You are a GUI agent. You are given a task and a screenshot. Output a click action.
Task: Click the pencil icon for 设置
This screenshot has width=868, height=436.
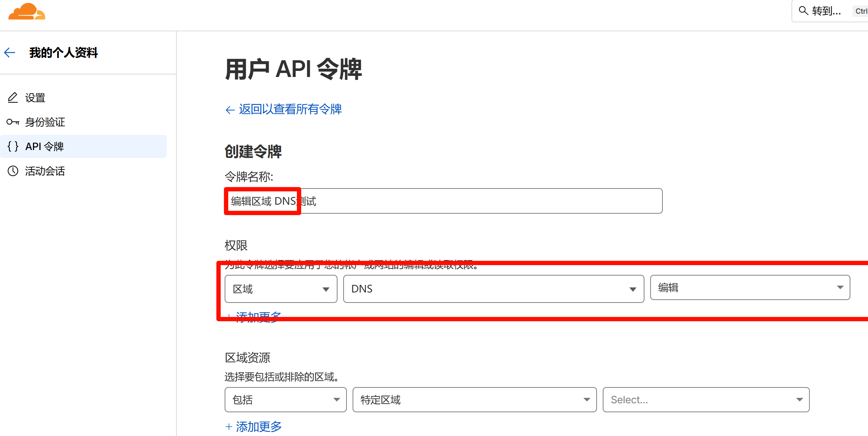point(13,97)
